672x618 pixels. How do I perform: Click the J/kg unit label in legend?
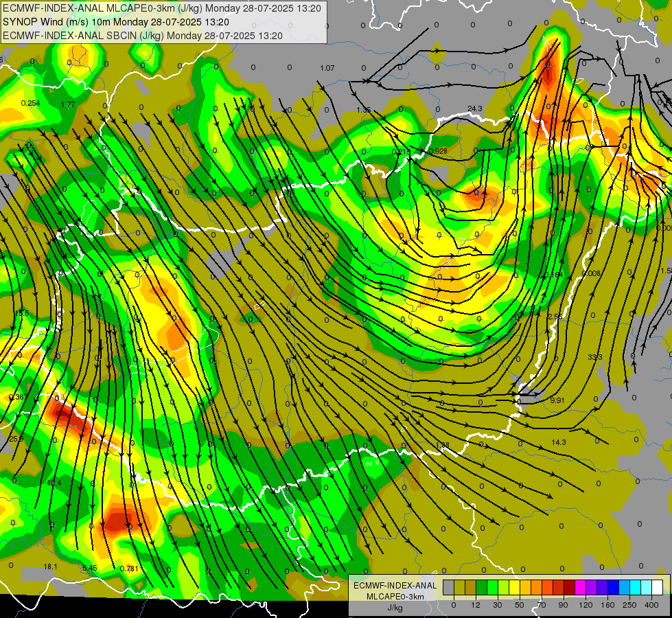(x=395, y=608)
